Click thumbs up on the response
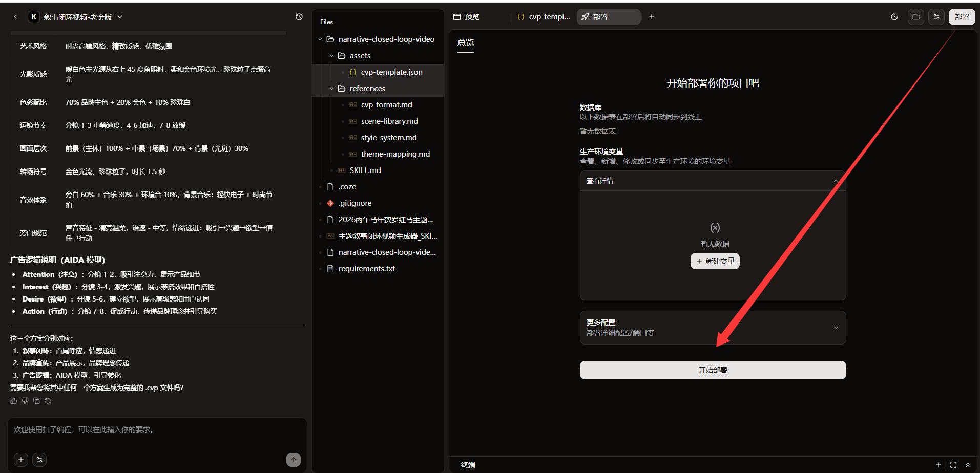 (14, 401)
